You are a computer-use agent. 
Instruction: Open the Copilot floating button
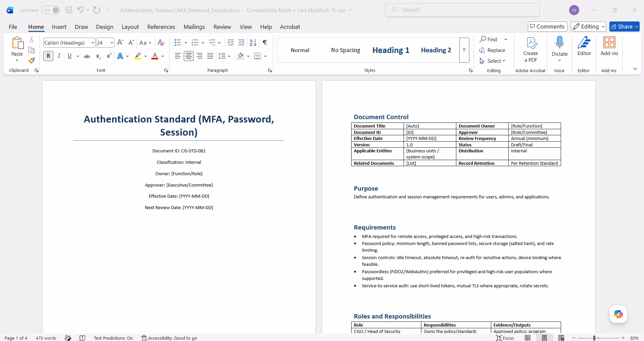[x=618, y=314]
